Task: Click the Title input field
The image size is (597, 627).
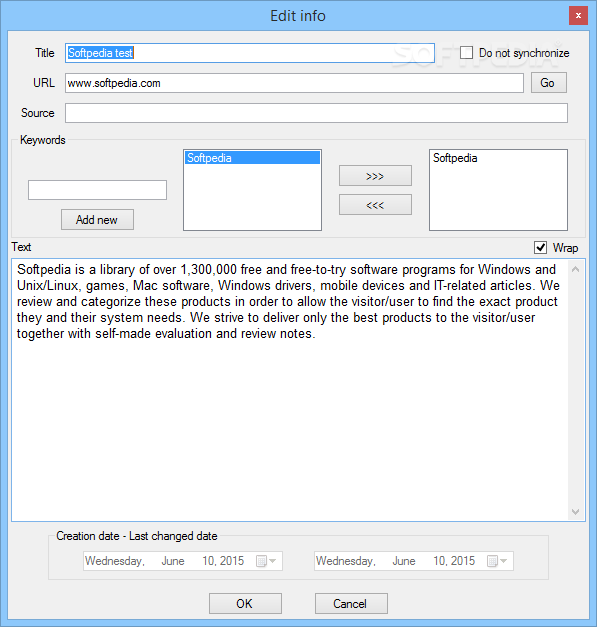Action: 250,53
